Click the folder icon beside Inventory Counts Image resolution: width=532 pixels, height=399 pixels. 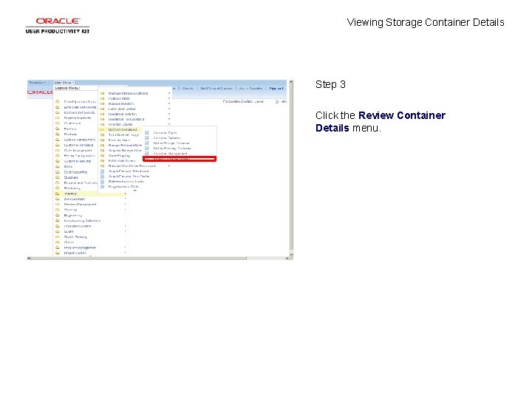click(102, 125)
